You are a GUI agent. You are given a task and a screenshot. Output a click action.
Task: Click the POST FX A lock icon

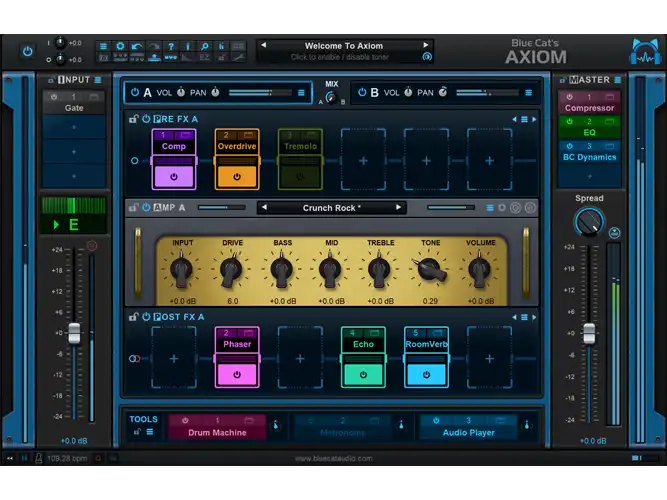coord(134,317)
